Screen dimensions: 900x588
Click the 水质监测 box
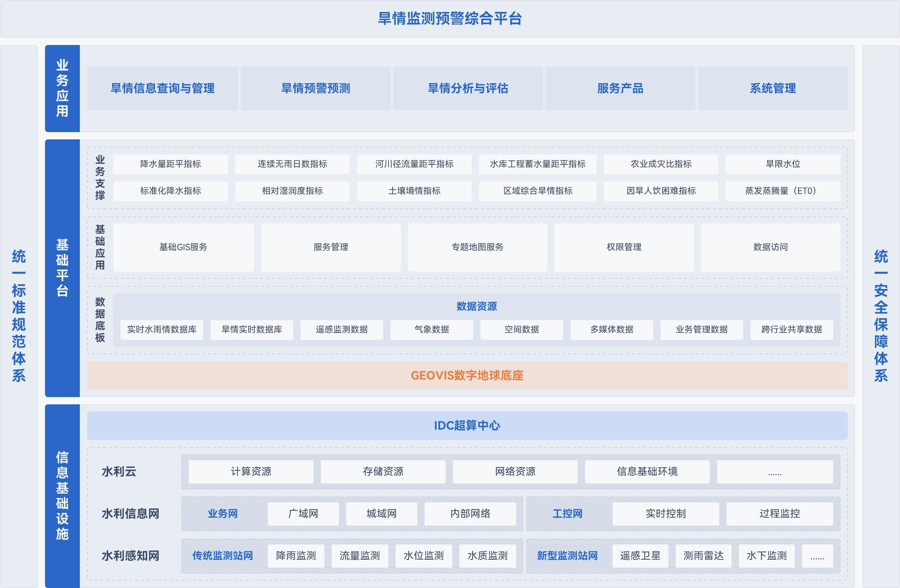(x=487, y=556)
